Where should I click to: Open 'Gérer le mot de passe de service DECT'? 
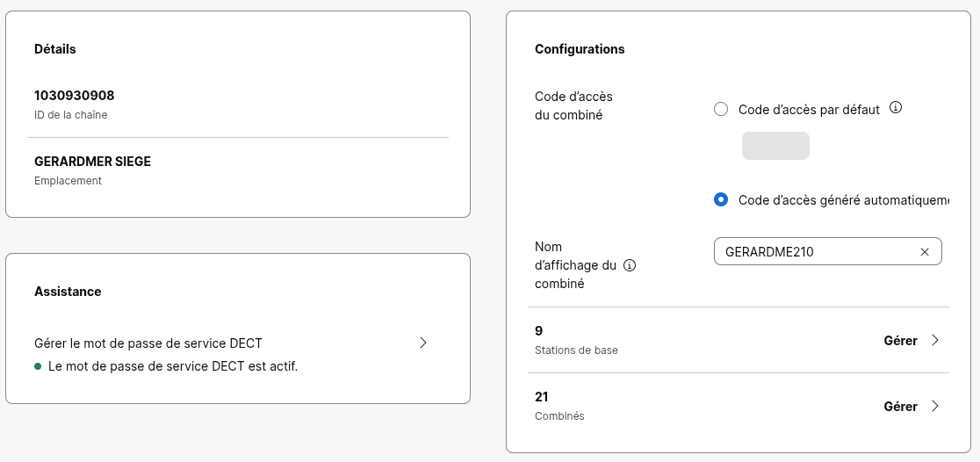point(148,343)
